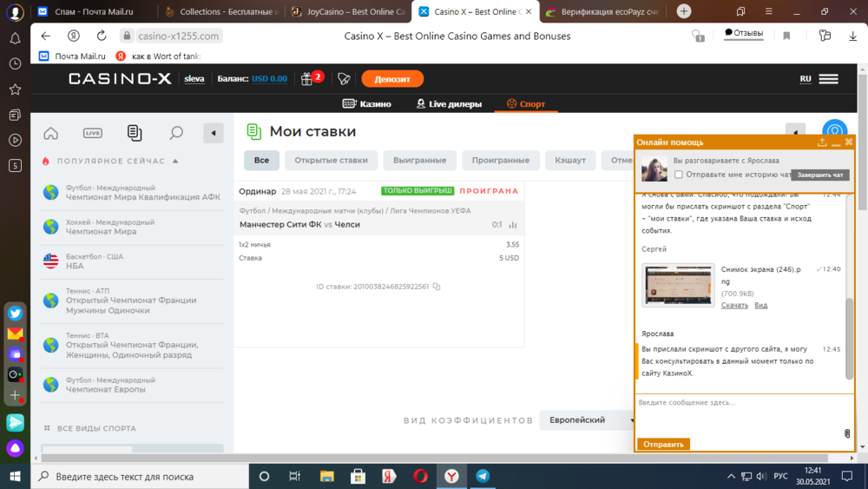Click the Windows taskbar search box

[140, 476]
